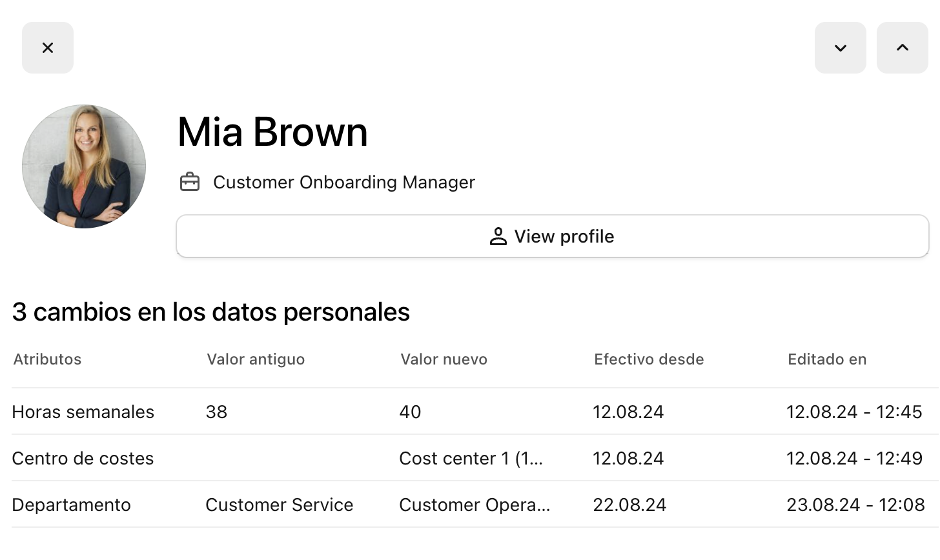The width and height of the screenshot is (940, 560).
Task: Go to previous entry with up chevron
Action: pyautogui.click(x=902, y=48)
